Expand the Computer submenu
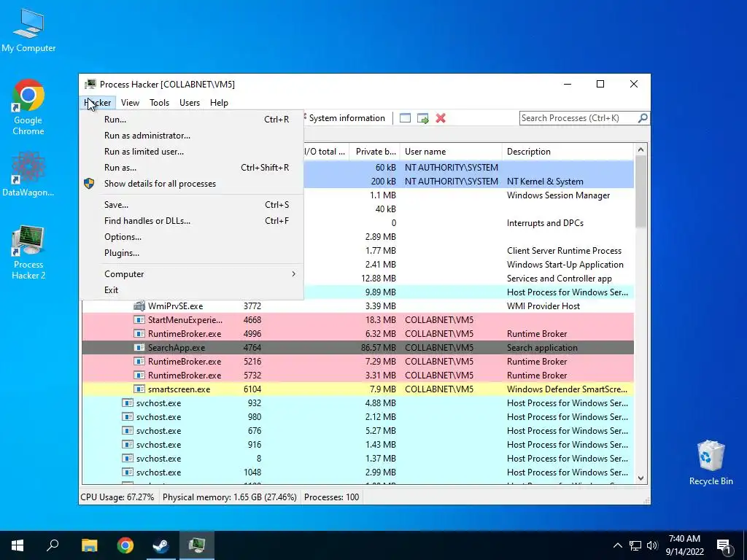The height and width of the screenshot is (560, 747). (193, 274)
